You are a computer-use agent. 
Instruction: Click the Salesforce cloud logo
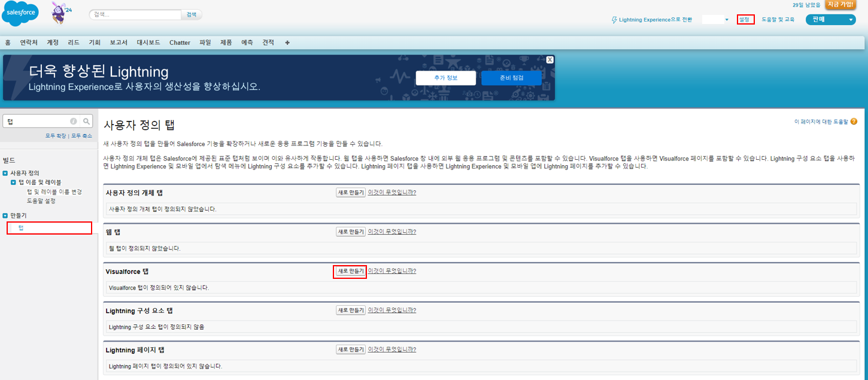[20, 14]
